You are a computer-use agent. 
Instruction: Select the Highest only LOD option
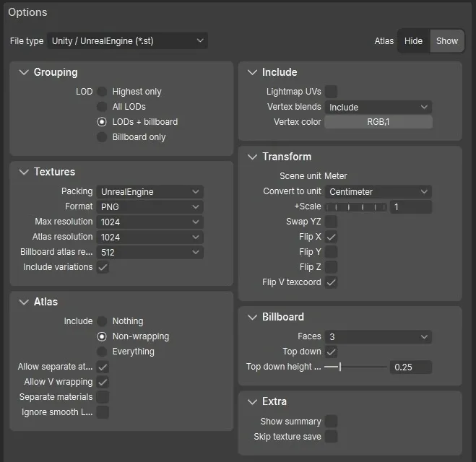point(103,92)
